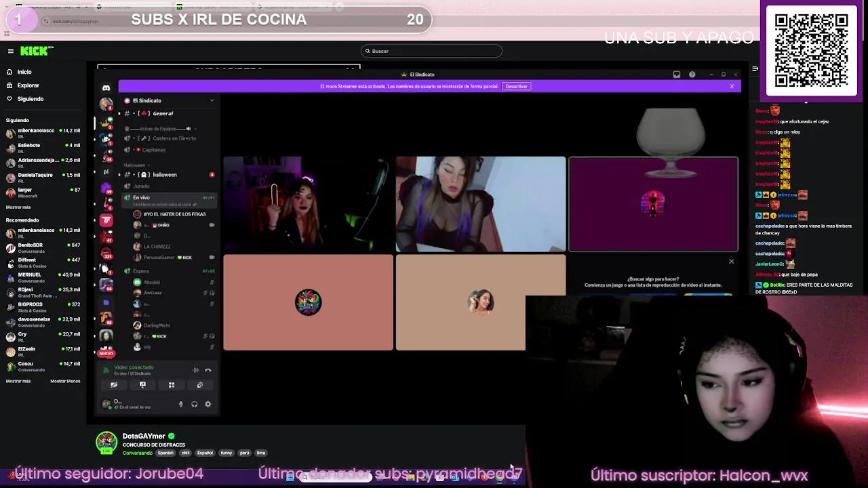Join the Jurado voice channel
This screenshot has width=868, height=488.
click(x=170, y=186)
